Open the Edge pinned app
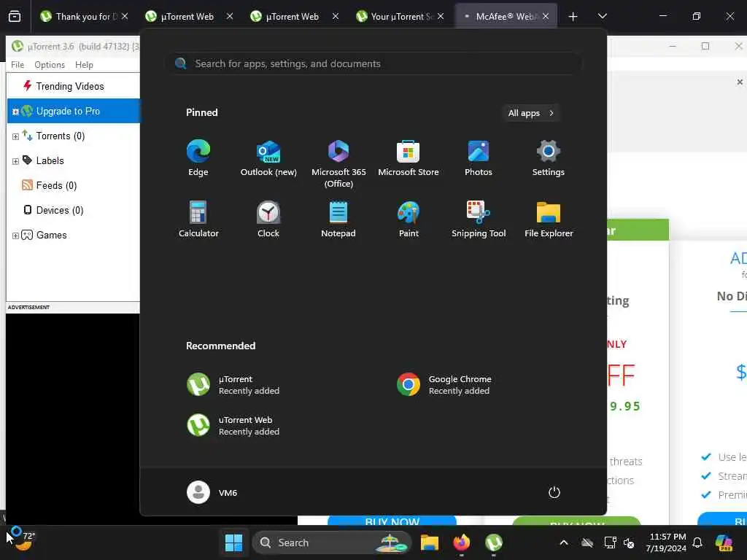The image size is (747, 560). (198, 158)
